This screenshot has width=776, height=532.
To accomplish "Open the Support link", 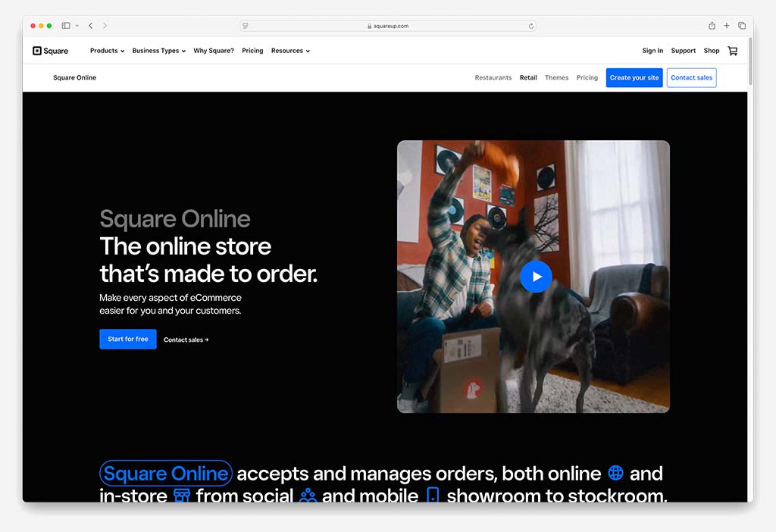I will (683, 51).
